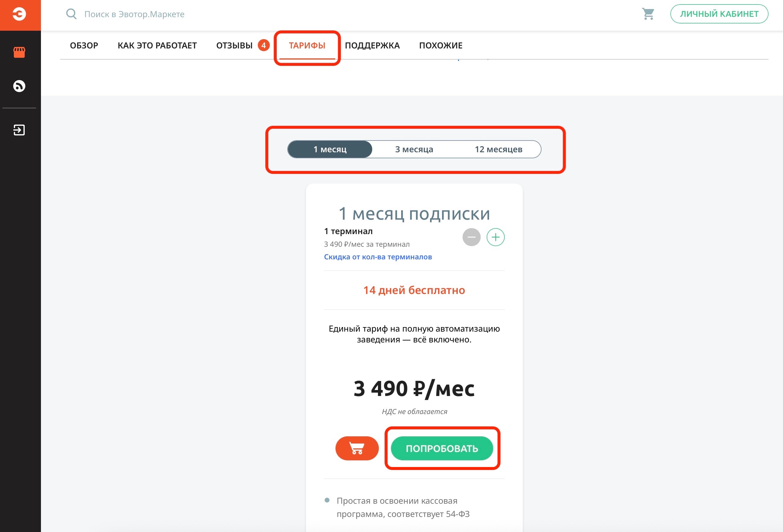This screenshot has width=783, height=532.
Task: Select the 1 месяц subscription period
Action: click(330, 149)
